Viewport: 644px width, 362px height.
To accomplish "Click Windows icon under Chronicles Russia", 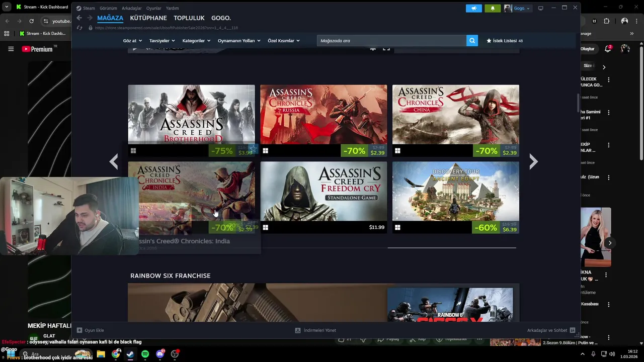I will click(265, 151).
